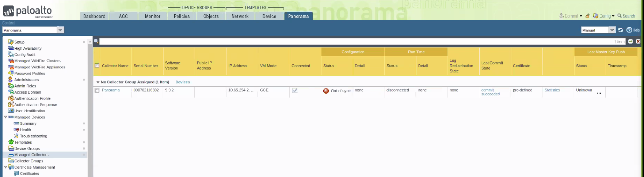
Task: Open the Panorama collector name link
Action: click(111, 90)
